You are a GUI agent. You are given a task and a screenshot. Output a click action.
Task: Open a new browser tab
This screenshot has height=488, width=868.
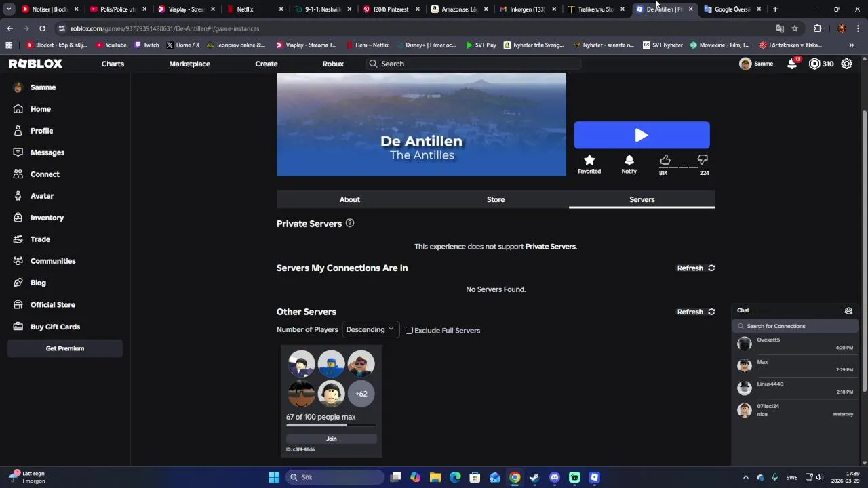coord(775,9)
